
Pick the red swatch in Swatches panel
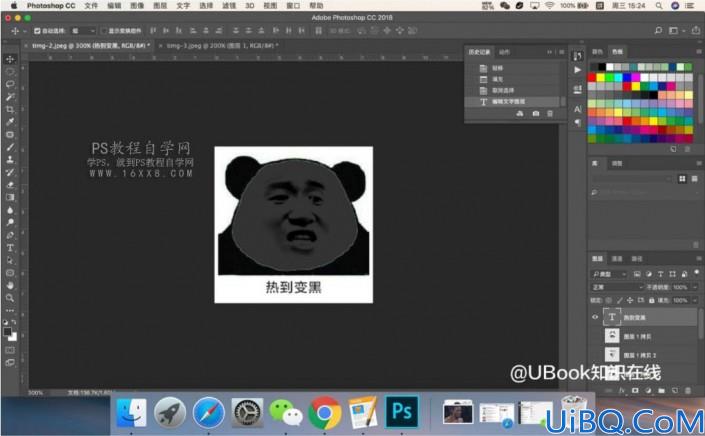point(592,77)
